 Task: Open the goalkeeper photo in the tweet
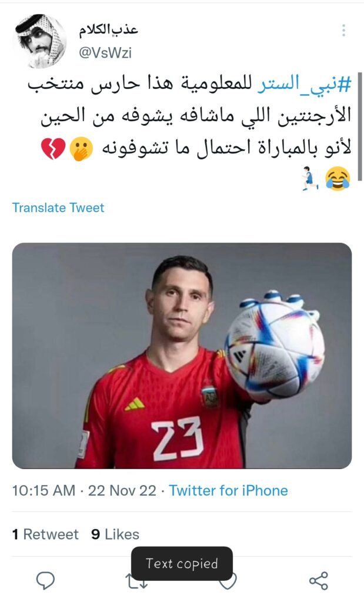(182, 356)
